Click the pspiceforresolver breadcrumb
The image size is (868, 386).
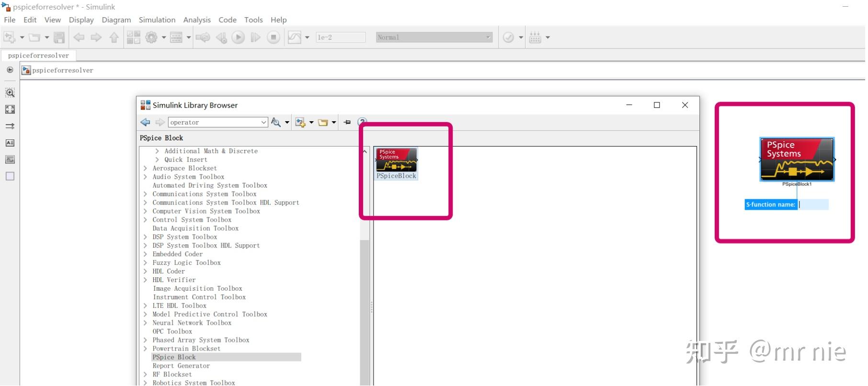[x=62, y=70]
